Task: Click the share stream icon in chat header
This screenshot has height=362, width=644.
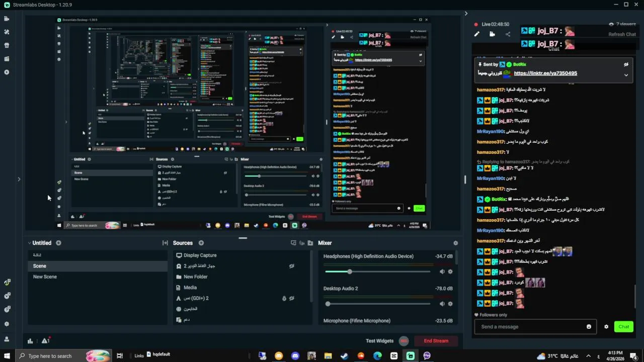Action: point(508,34)
